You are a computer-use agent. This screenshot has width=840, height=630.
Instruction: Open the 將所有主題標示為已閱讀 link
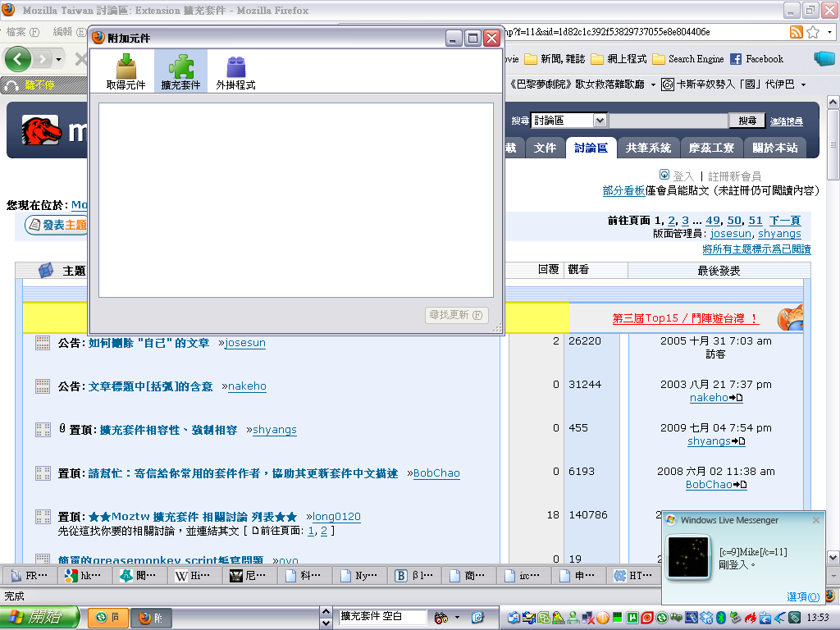756,249
